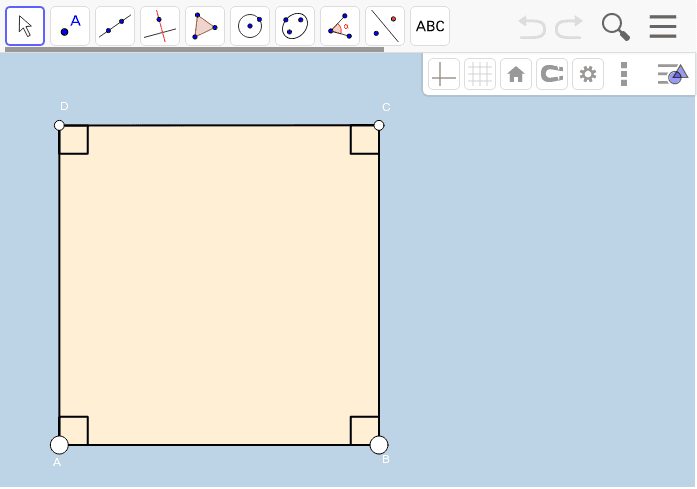
Task: Select the Move arrow tool
Action: (x=25, y=26)
